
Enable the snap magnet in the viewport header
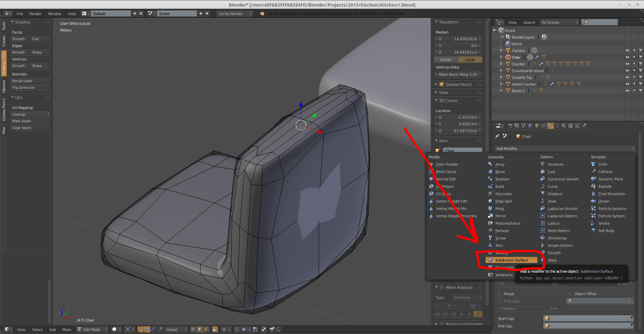click(237, 329)
